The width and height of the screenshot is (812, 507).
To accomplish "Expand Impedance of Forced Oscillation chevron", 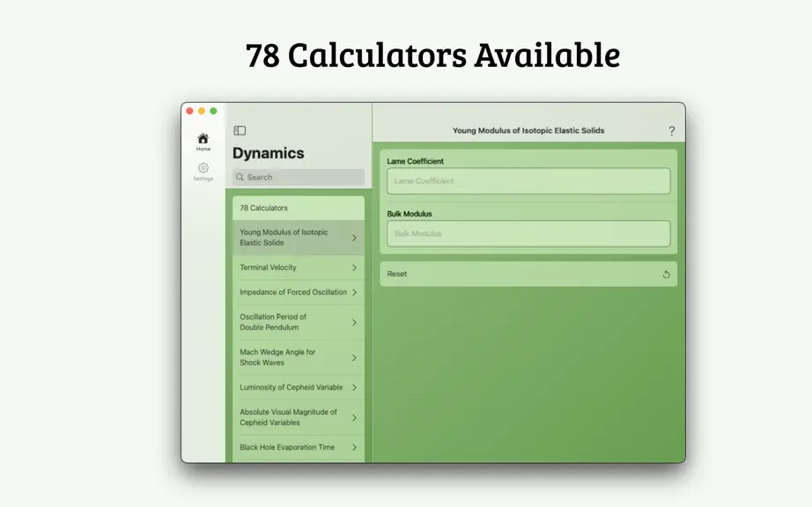I will (x=354, y=292).
